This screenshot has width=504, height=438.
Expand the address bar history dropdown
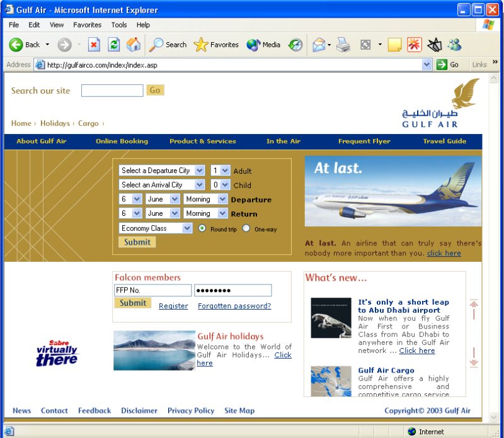[x=427, y=65]
